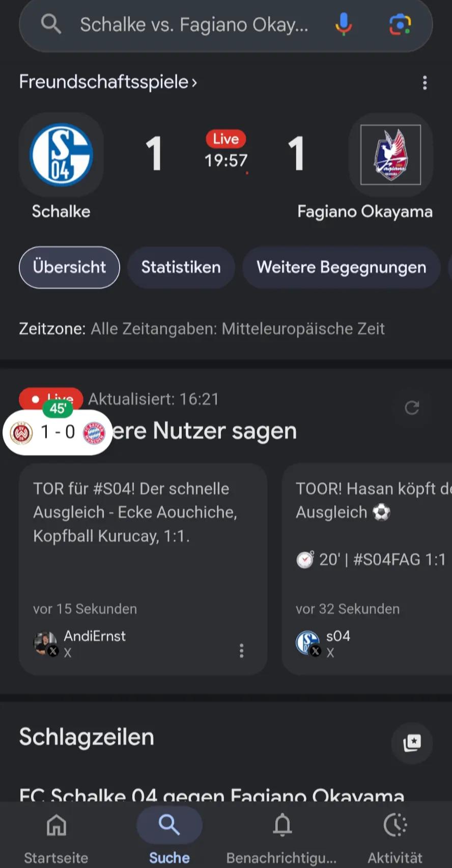452x868 pixels.
Task: Refresh the live user posts feed
Action: [412, 407]
